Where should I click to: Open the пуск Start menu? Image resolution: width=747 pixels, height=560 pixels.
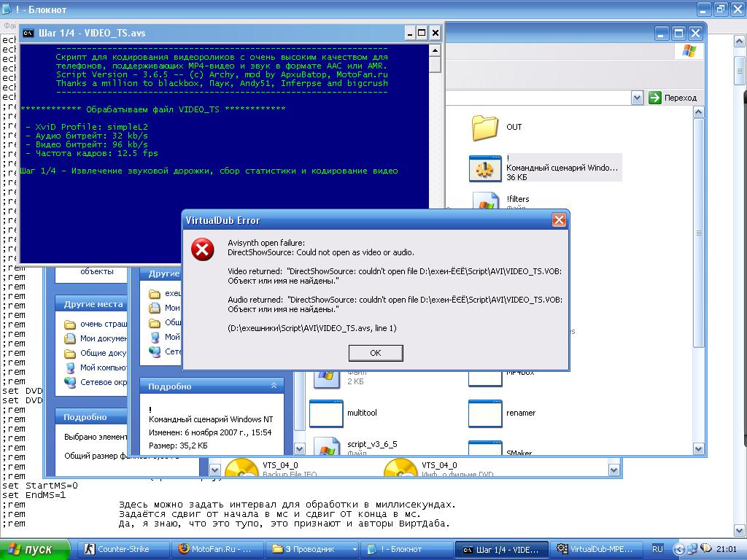pos(35,549)
